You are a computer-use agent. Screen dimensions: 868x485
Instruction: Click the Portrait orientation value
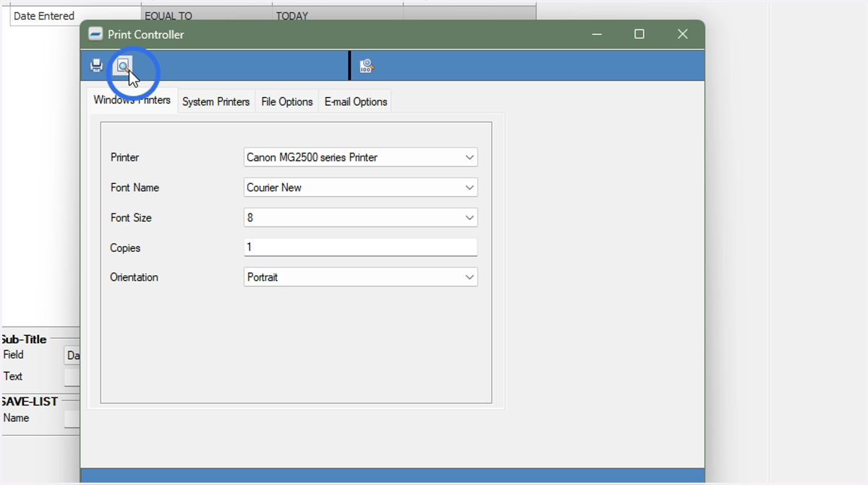pos(263,277)
